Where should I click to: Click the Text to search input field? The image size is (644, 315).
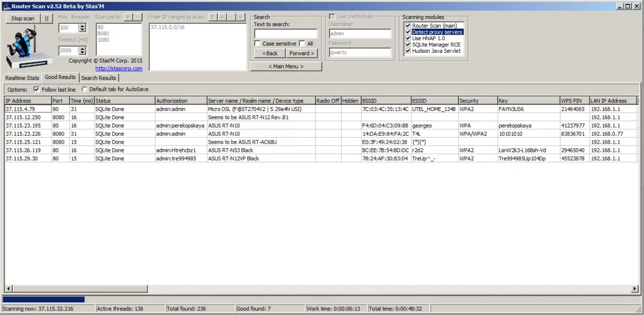[286, 34]
